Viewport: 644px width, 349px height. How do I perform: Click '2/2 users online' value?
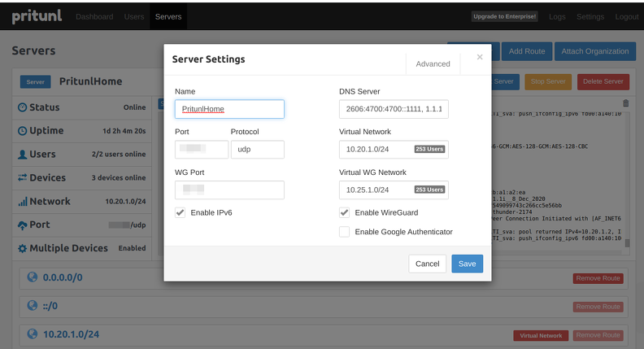(118, 154)
